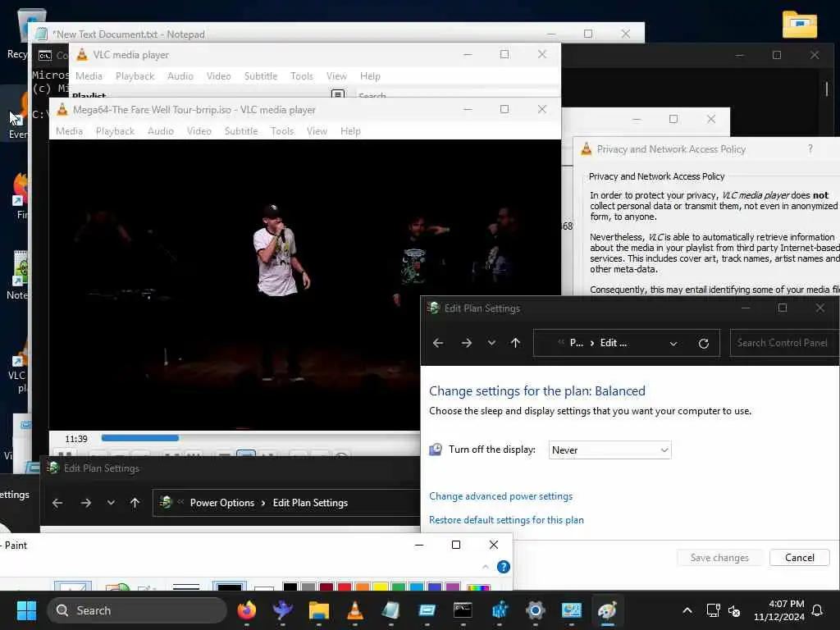Switch to Control Panel from the taskbar
Screen dimensions: 840x630
pyautogui.click(x=571, y=610)
